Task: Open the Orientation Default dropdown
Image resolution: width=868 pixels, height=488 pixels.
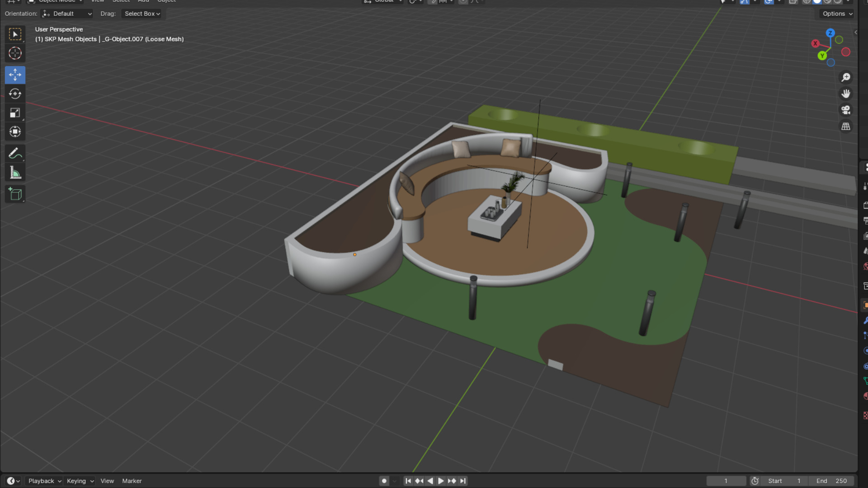Action: pyautogui.click(x=67, y=14)
